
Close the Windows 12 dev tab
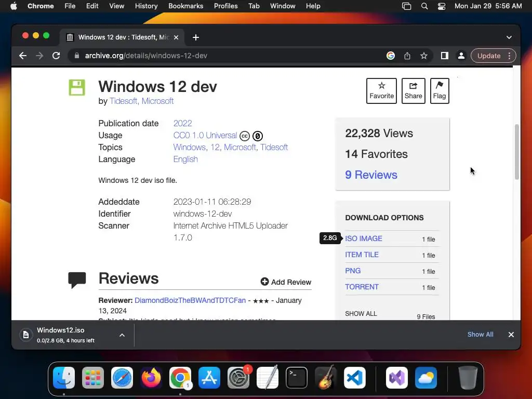[x=176, y=37]
